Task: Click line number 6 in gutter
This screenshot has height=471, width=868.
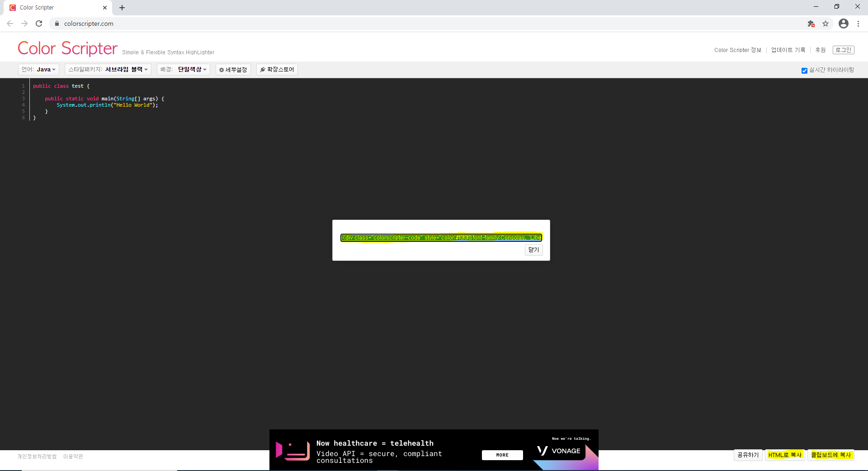Action: (24, 118)
